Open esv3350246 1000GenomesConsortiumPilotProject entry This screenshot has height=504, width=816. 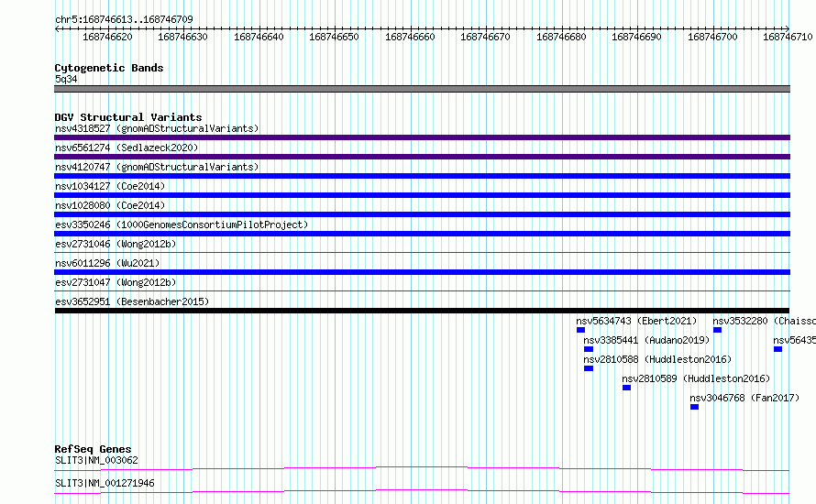point(182,225)
